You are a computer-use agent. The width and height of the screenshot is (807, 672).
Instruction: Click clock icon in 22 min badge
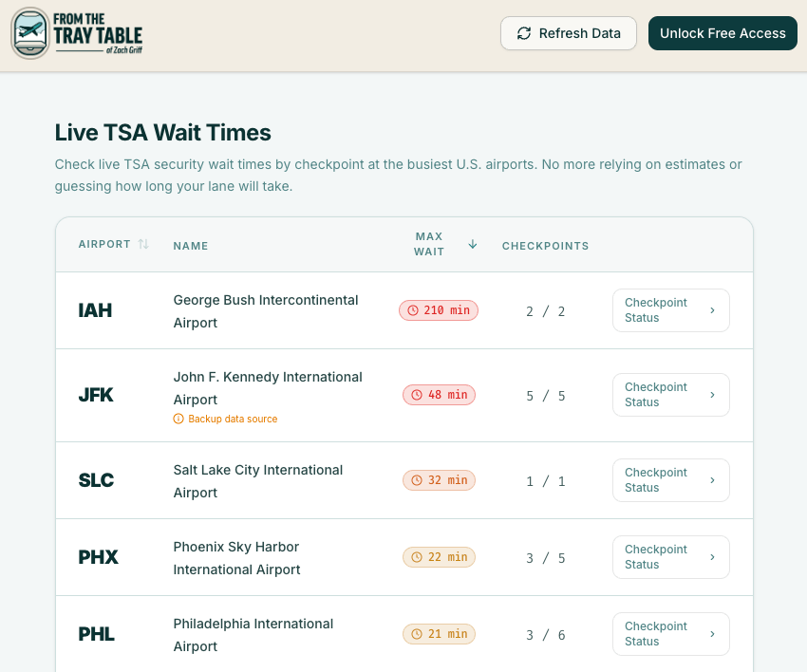[x=417, y=557]
